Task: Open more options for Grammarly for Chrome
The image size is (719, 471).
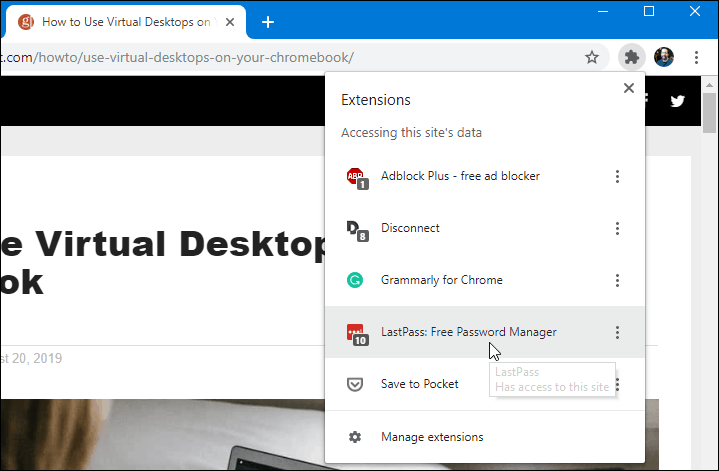Action: pyautogui.click(x=617, y=280)
